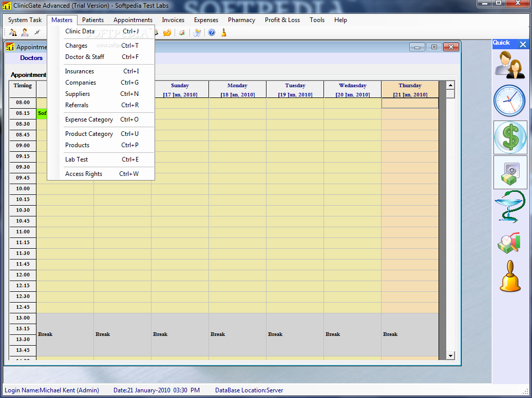The height and width of the screenshot is (398, 532).
Task: Select the Monday 18 Jan column header
Action: (x=237, y=90)
